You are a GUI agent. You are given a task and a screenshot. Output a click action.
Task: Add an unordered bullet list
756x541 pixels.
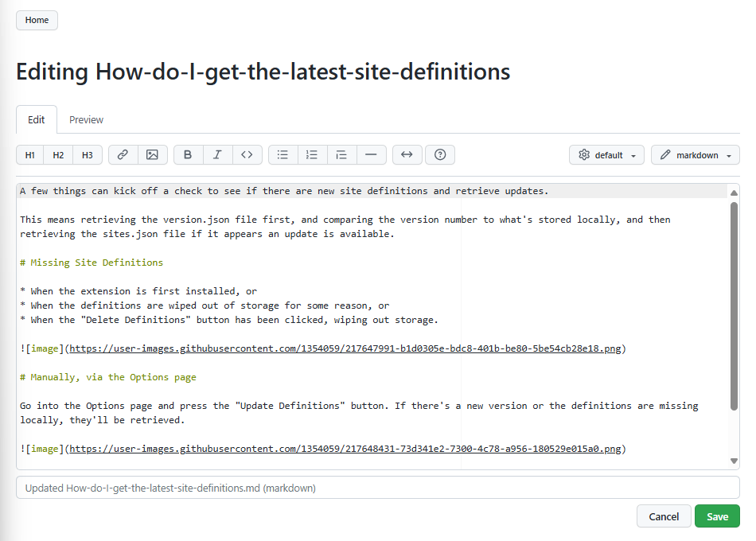283,155
